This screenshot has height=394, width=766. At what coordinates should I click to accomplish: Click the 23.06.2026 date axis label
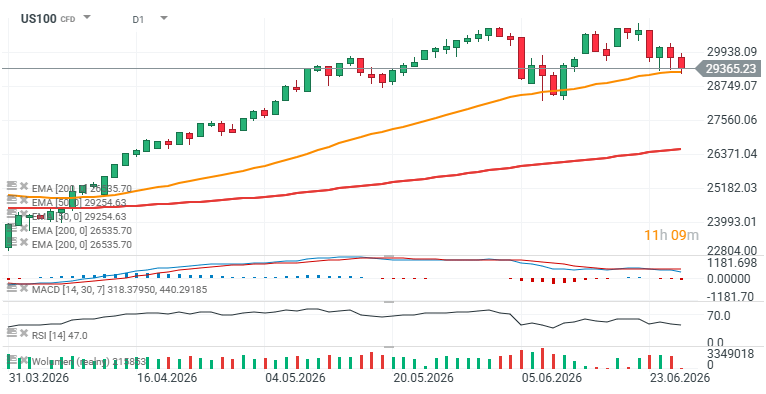pos(679,378)
